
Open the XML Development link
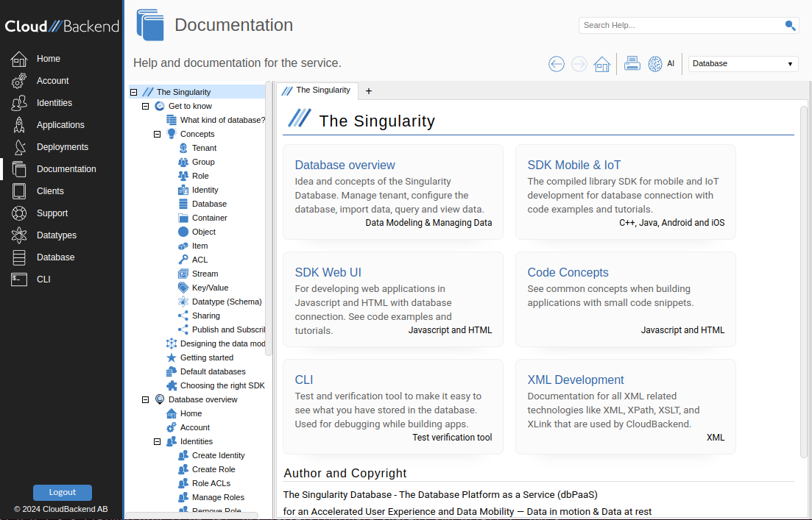click(576, 380)
